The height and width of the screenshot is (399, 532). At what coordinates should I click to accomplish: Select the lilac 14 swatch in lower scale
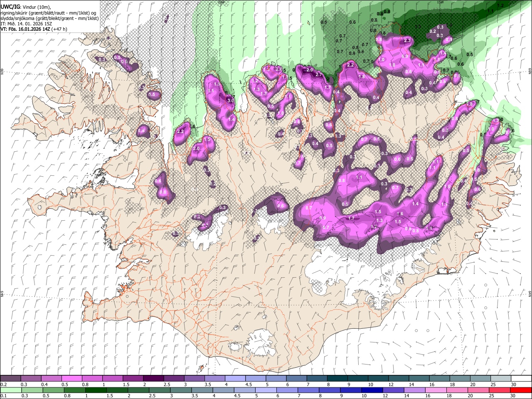point(414,390)
